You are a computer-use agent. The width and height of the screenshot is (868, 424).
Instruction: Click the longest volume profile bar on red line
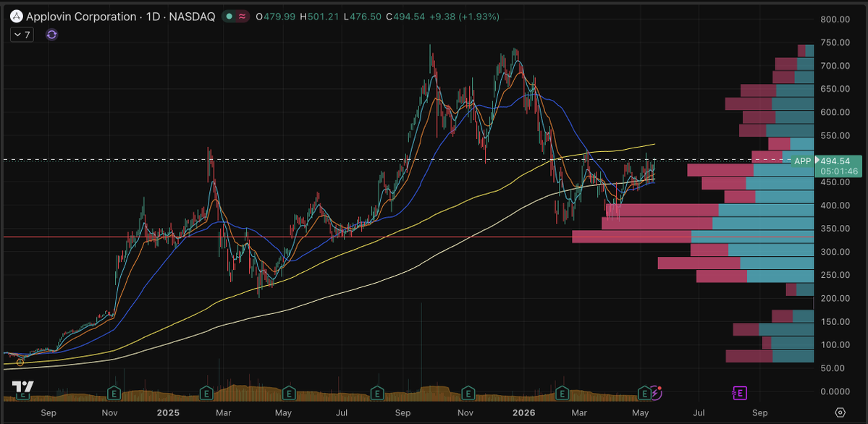pyautogui.click(x=693, y=237)
